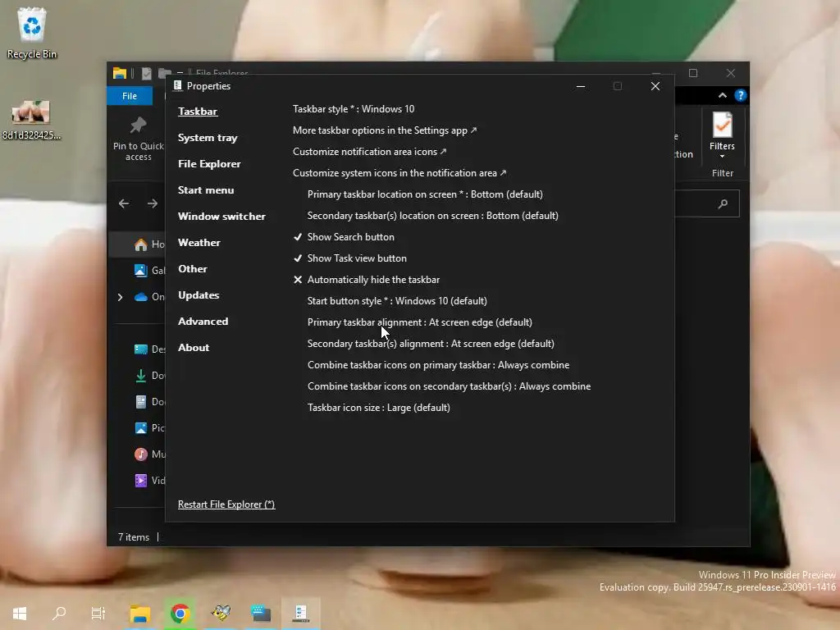840x630 pixels.
Task: Change Combine icons on secondary taskbar(s)
Action: tap(449, 386)
